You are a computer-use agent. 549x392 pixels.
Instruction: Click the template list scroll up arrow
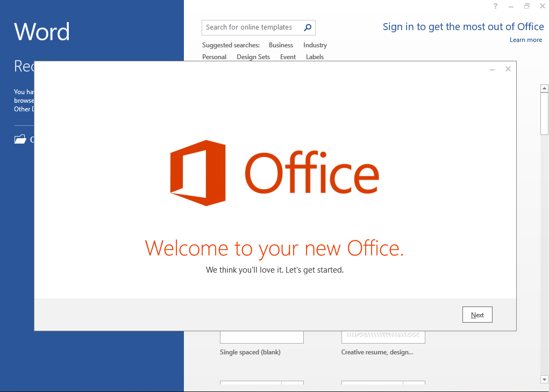[x=544, y=88]
